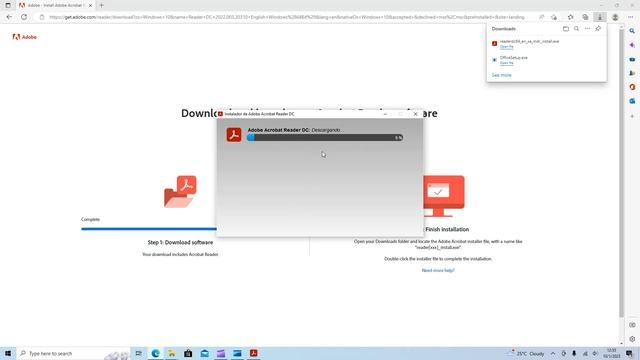The width and height of the screenshot is (640, 360).
Task: Open Edge sidebar Tools icon
Action: [x=632, y=59]
